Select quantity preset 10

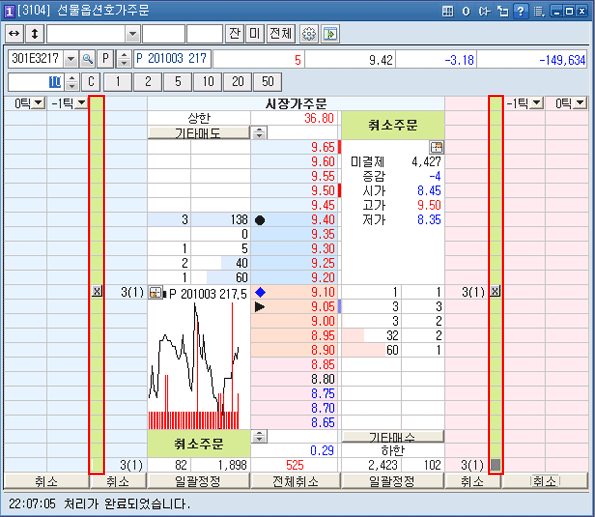coord(208,82)
